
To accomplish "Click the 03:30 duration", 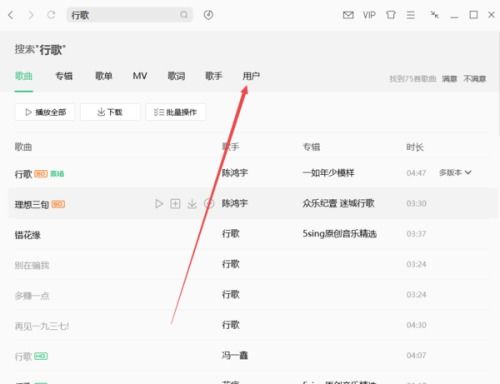I will tap(416, 203).
